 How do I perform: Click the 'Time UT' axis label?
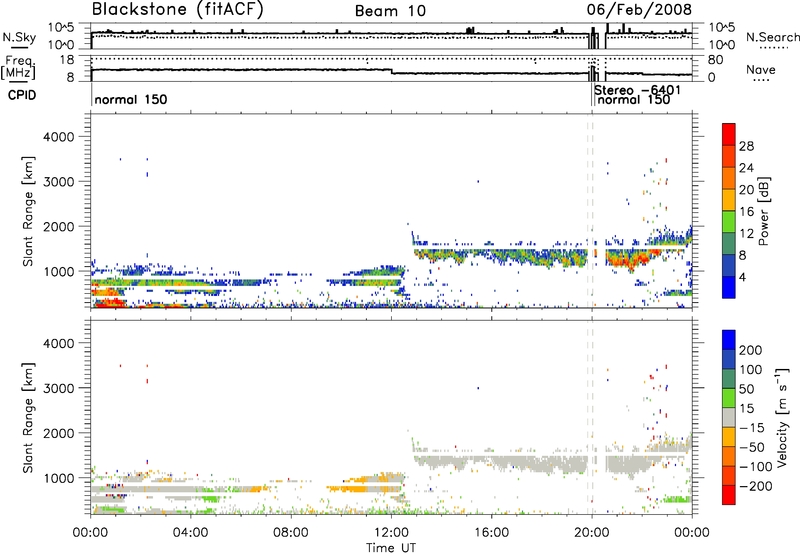(391, 547)
